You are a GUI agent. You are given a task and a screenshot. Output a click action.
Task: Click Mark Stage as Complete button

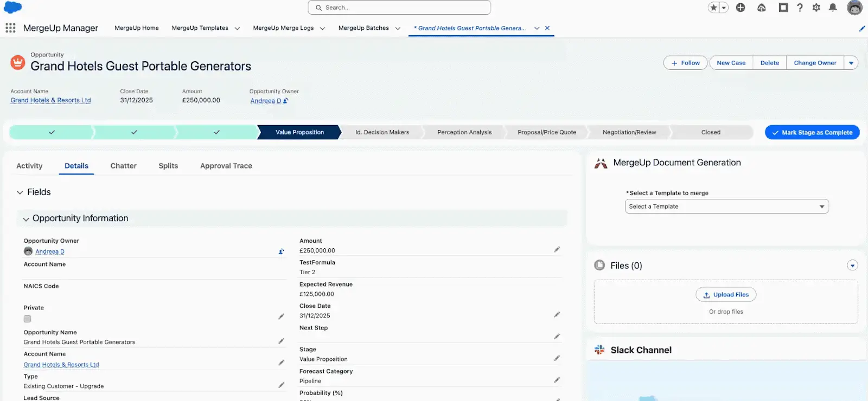812,132
